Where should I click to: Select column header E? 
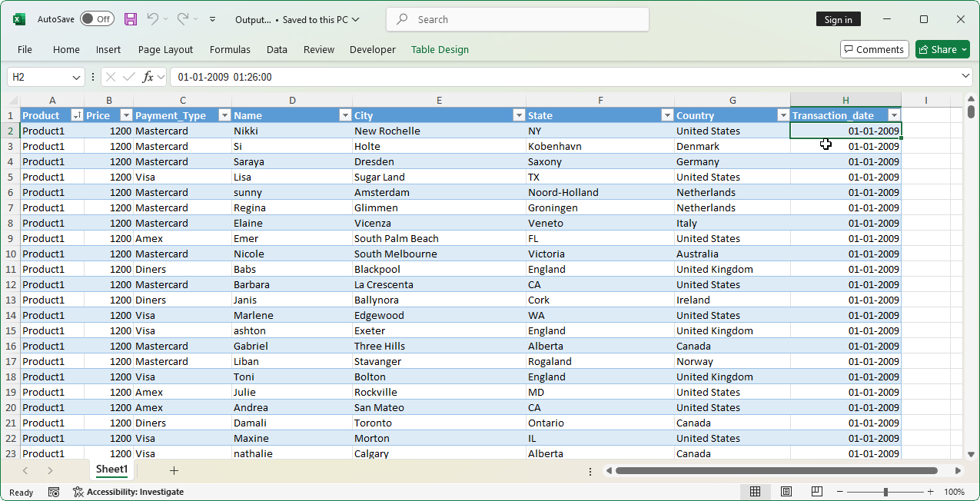tap(439, 100)
